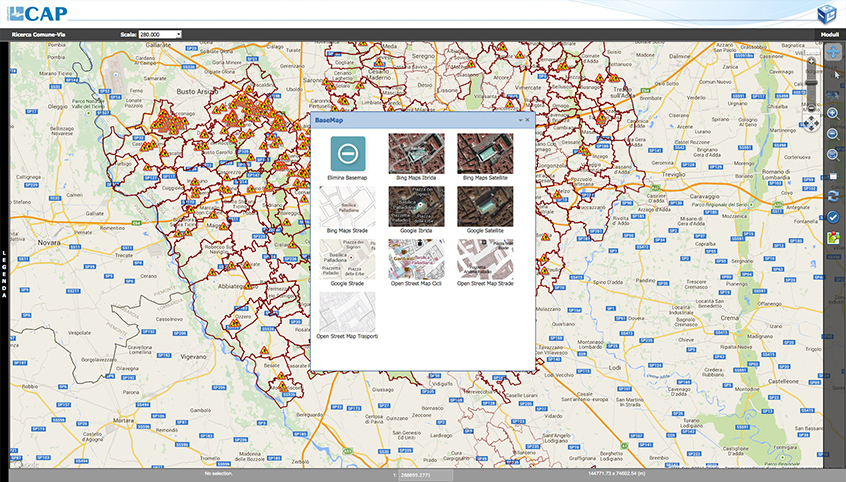Click the Novara city label on the map
Image resolution: width=846 pixels, height=482 pixels.
point(49,243)
